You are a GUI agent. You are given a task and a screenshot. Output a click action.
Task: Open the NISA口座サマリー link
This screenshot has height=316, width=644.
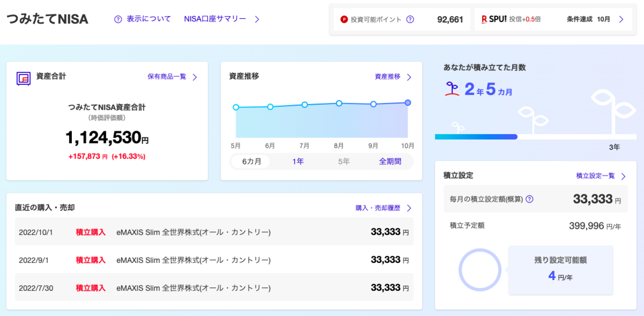coord(215,19)
